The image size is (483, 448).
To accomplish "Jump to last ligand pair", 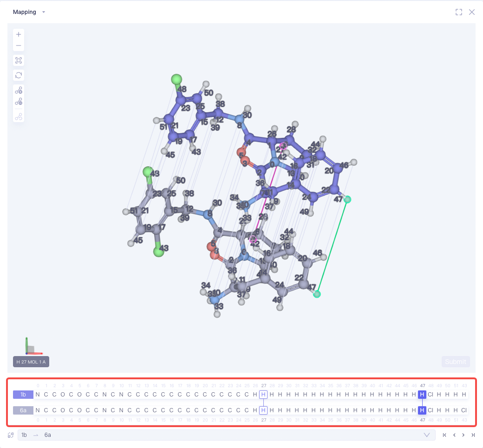I will (x=473, y=435).
